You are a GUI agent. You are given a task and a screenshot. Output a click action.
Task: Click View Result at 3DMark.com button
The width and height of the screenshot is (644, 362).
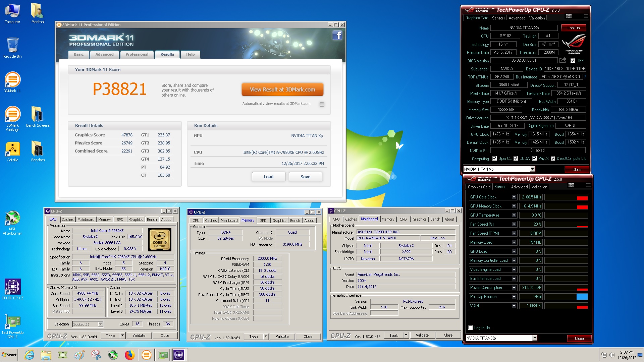tap(282, 89)
